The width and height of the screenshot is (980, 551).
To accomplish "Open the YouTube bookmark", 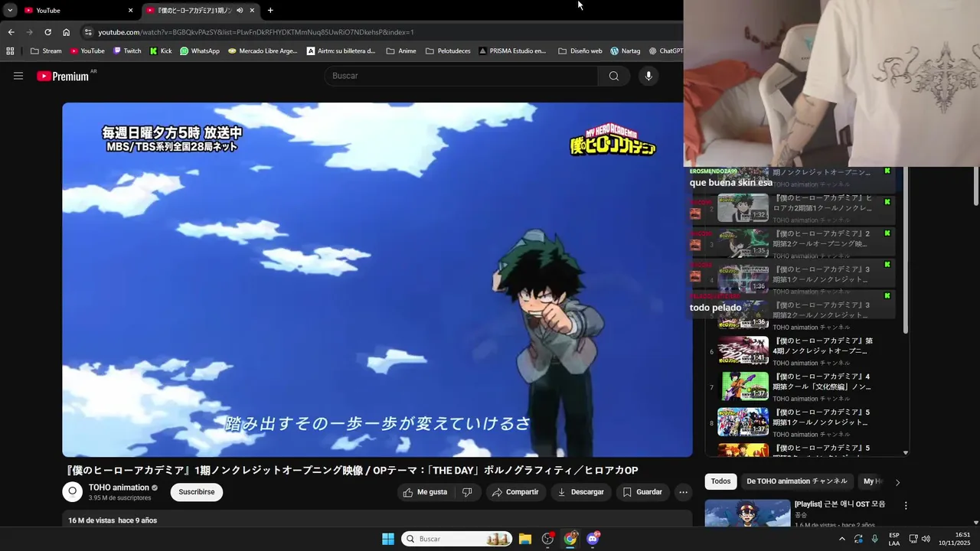I will coord(87,51).
